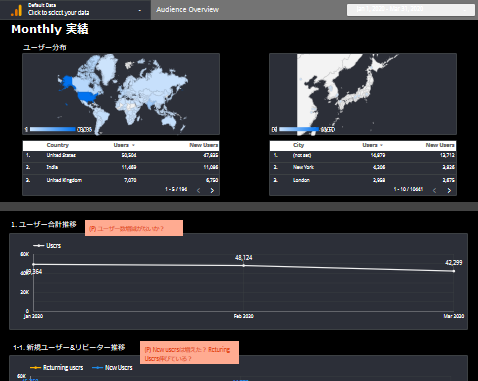Click the Users sort arrow in city table
The height and width of the screenshot is (381, 478).
point(381,145)
